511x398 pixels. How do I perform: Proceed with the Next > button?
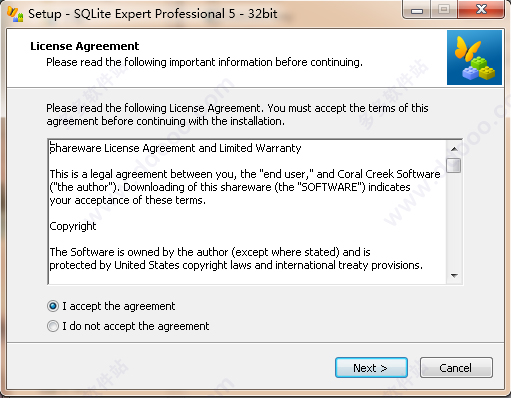point(371,368)
